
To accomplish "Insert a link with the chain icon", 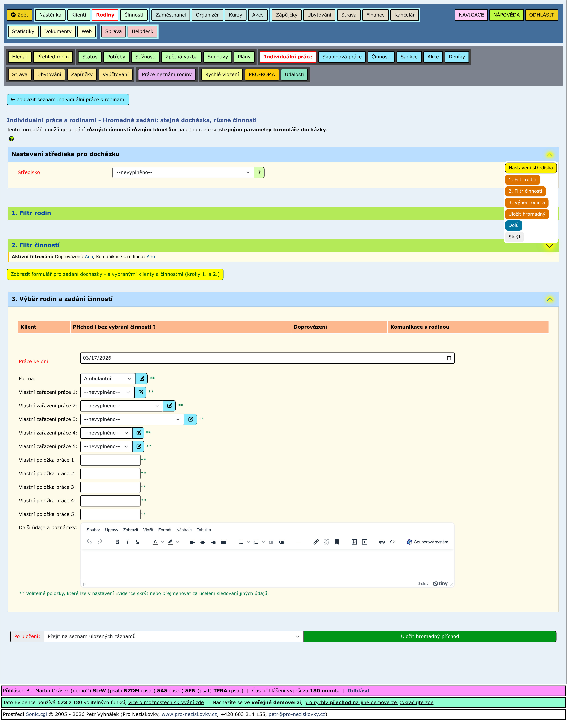I will (316, 542).
